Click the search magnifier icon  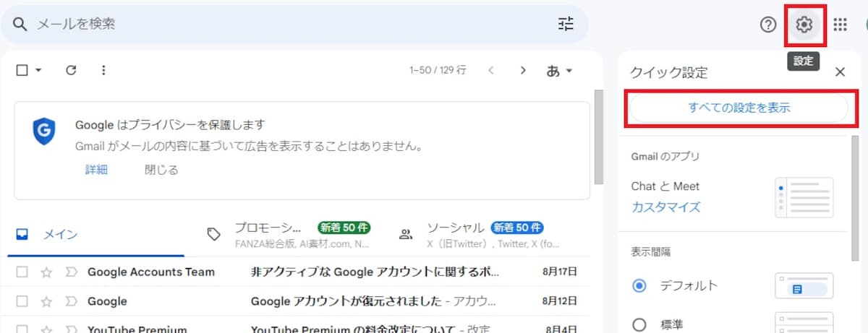click(x=20, y=24)
